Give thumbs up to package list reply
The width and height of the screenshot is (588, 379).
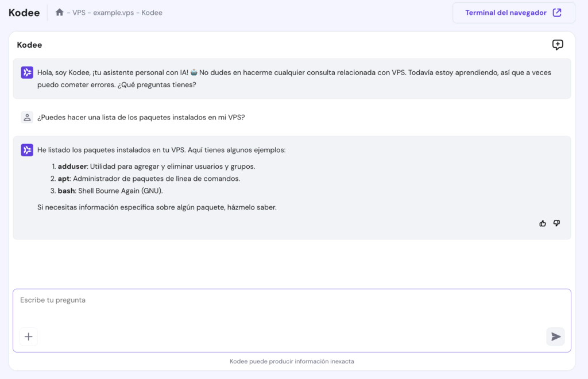pyautogui.click(x=543, y=223)
